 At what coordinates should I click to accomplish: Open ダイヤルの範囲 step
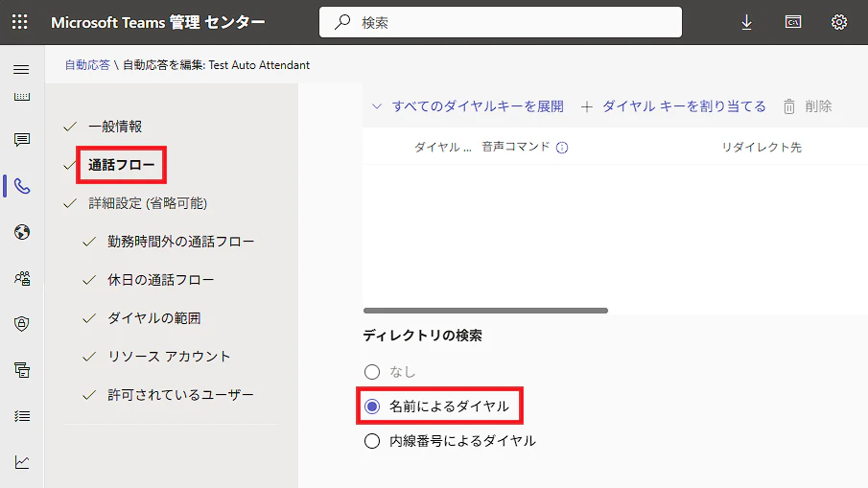coord(153,318)
